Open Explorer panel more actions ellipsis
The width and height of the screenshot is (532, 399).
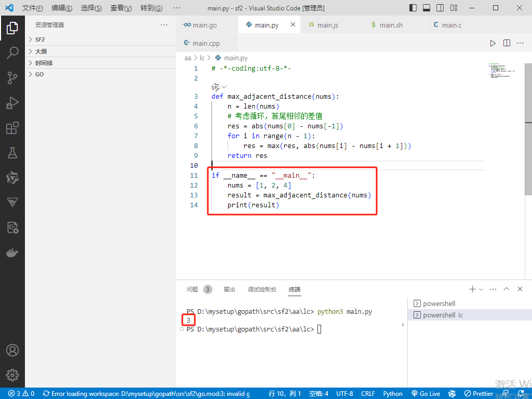pos(164,25)
